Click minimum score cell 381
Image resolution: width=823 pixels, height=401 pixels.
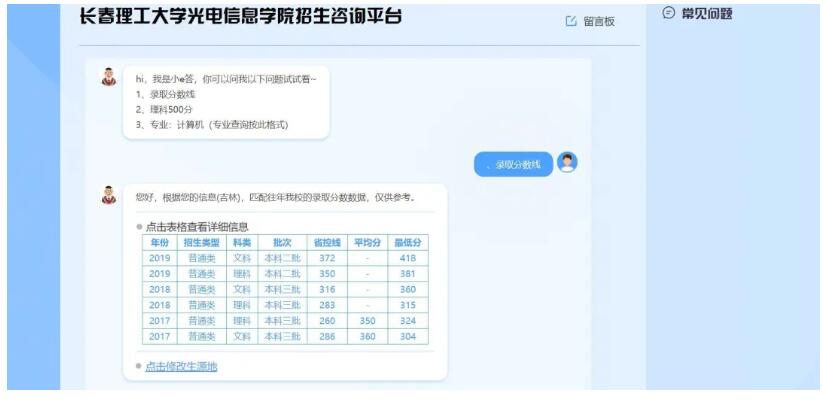coord(408,273)
